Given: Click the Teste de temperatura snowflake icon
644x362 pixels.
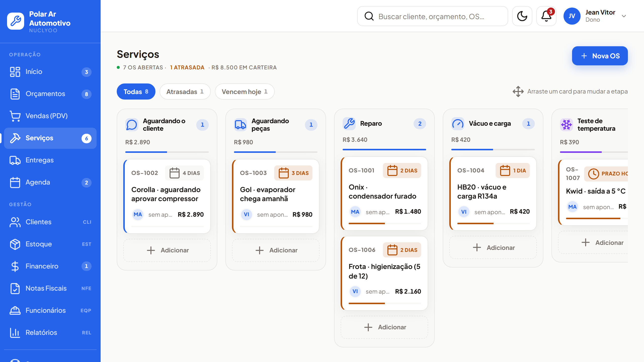Looking at the screenshot, I should point(567,125).
